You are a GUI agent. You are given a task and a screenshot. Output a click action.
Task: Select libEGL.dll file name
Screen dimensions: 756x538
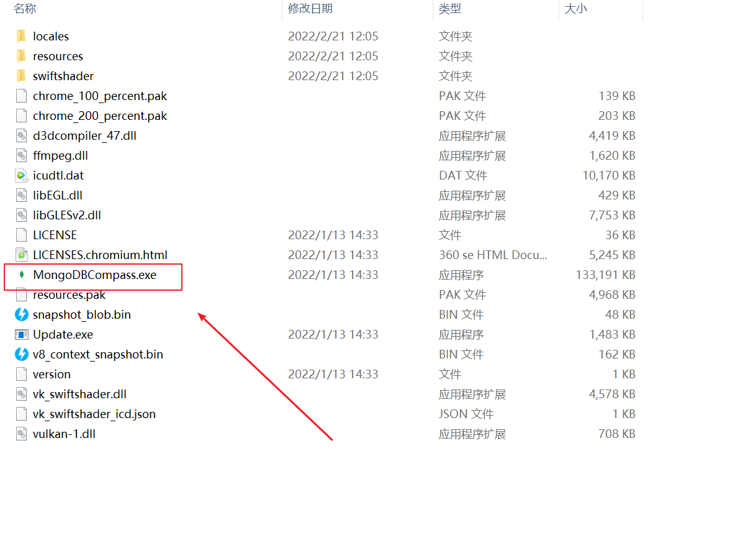tap(58, 195)
